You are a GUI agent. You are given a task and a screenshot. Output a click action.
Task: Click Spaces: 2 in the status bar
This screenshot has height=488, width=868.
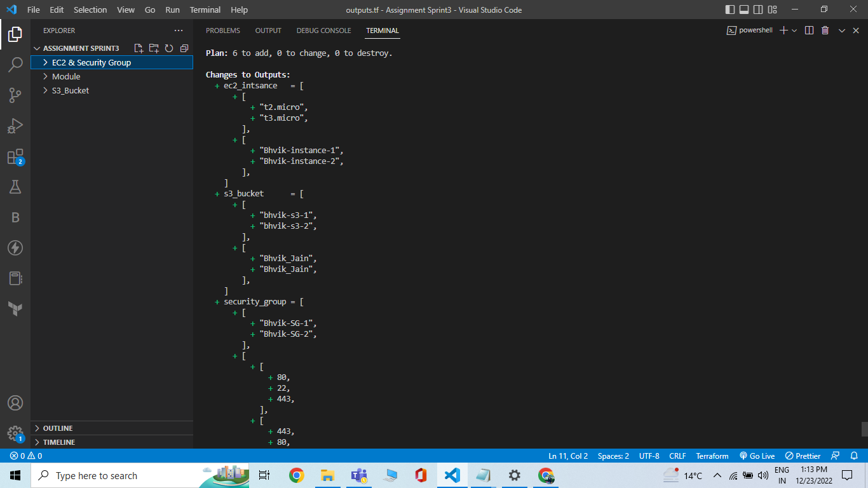(612, 456)
